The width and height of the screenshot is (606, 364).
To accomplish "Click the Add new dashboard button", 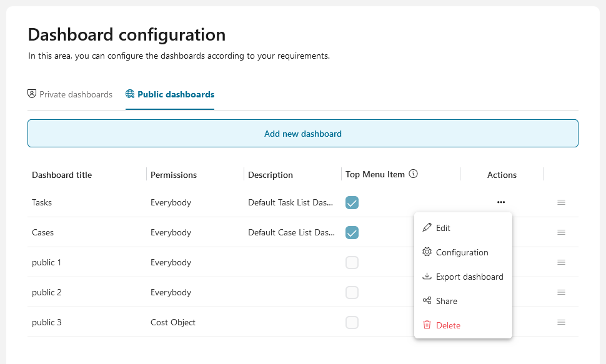I will click(x=302, y=134).
